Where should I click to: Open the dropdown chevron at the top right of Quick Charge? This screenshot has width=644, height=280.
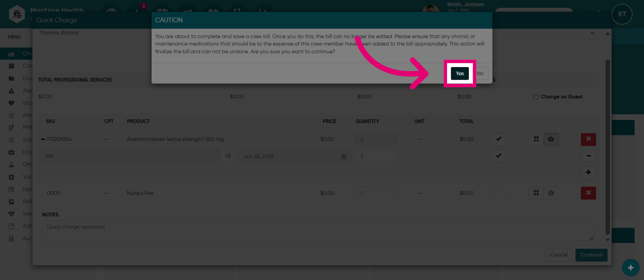[x=592, y=33]
